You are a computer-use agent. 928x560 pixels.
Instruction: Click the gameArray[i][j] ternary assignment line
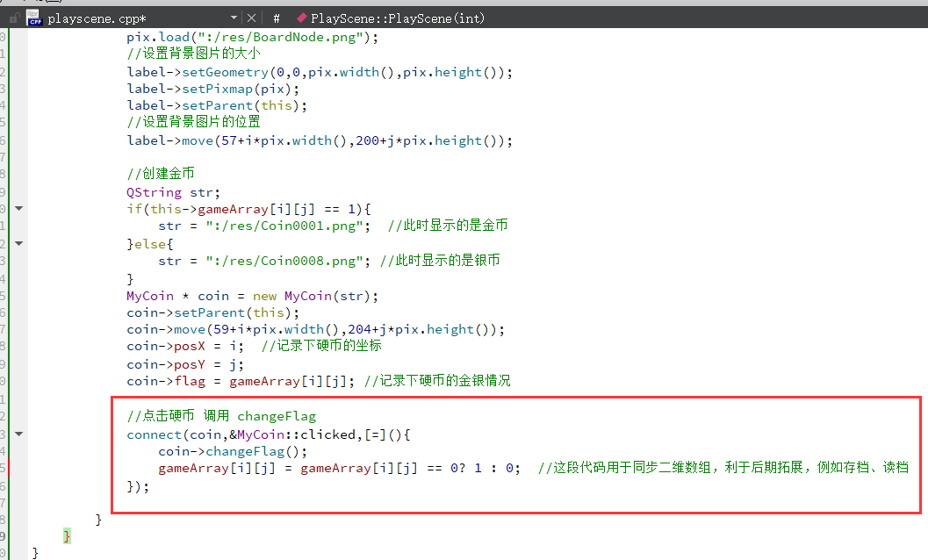click(x=339, y=468)
